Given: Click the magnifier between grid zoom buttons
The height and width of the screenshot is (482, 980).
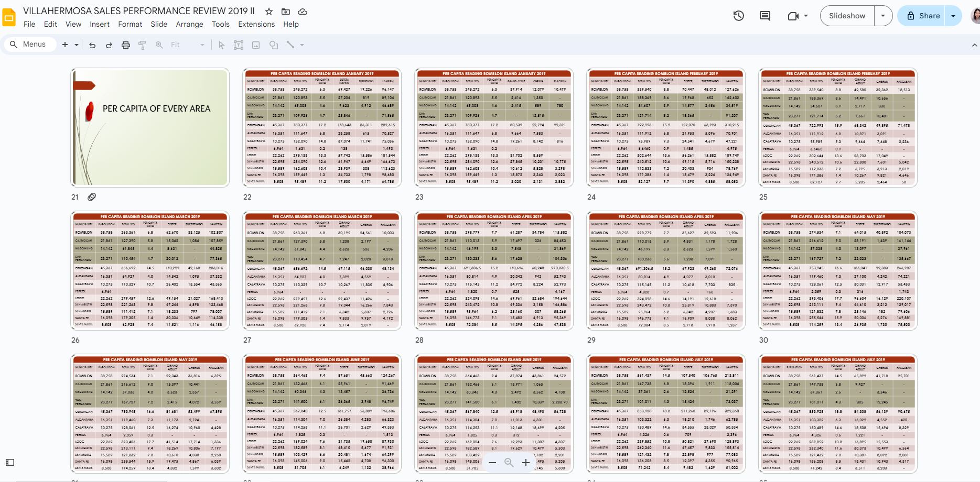Looking at the screenshot, I should click(509, 463).
